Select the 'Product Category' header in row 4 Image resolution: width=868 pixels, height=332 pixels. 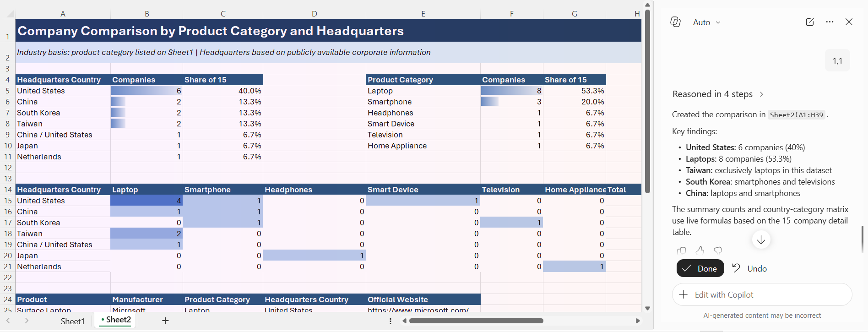(x=423, y=80)
